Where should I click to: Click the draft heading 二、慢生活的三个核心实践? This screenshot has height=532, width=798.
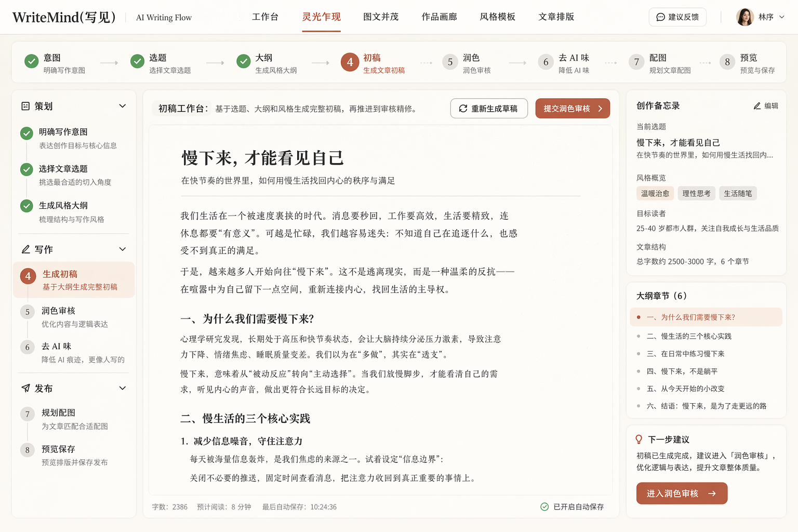click(245, 419)
